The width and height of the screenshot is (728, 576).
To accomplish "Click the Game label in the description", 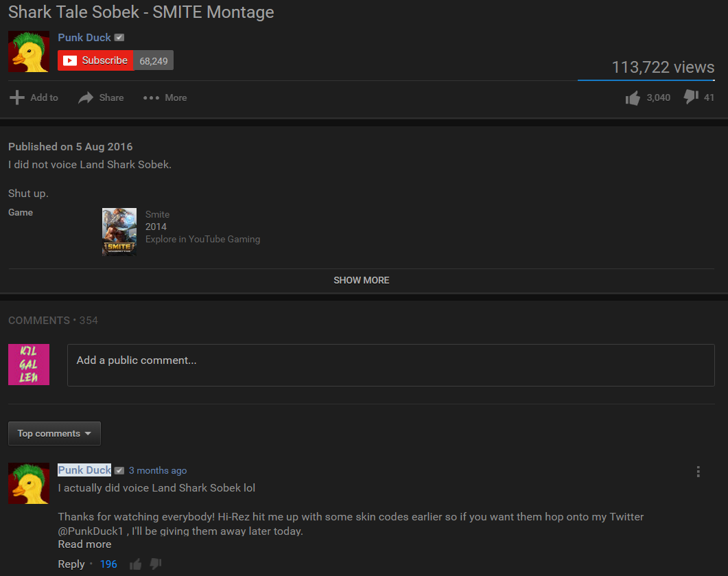I will click(x=21, y=212).
